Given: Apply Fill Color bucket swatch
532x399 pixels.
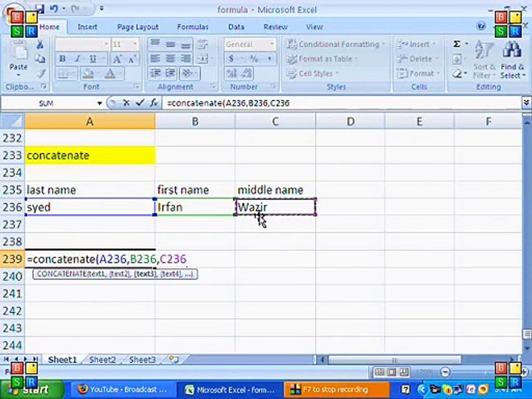Looking at the screenshot, I should pos(88,74).
